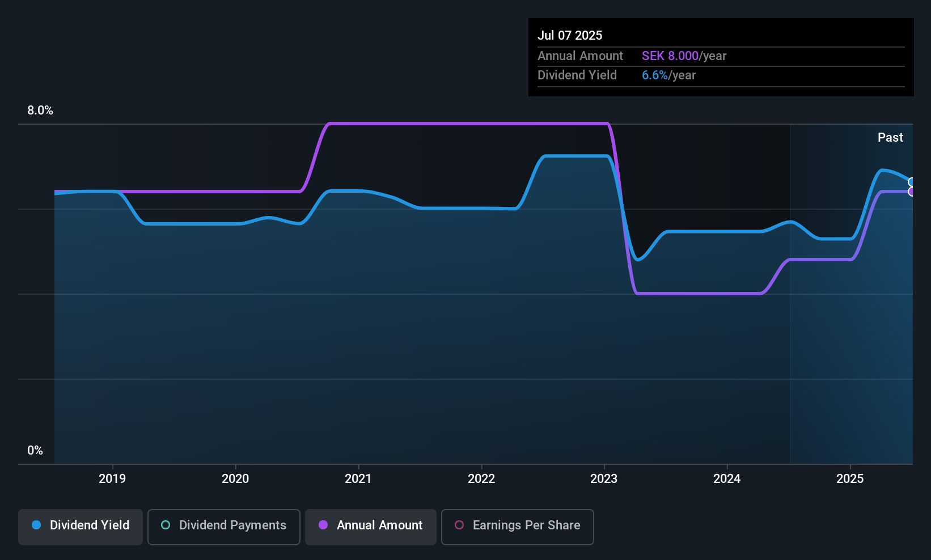Select the purple annual amount endpoint marker
Screen dimensions: 931x560
point(912,192)
